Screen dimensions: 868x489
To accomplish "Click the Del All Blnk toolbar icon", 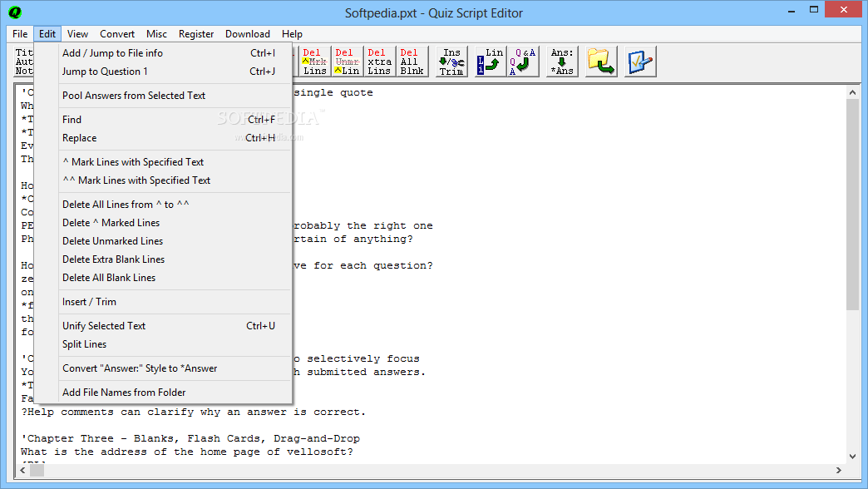I will click(x=412, y=62).
